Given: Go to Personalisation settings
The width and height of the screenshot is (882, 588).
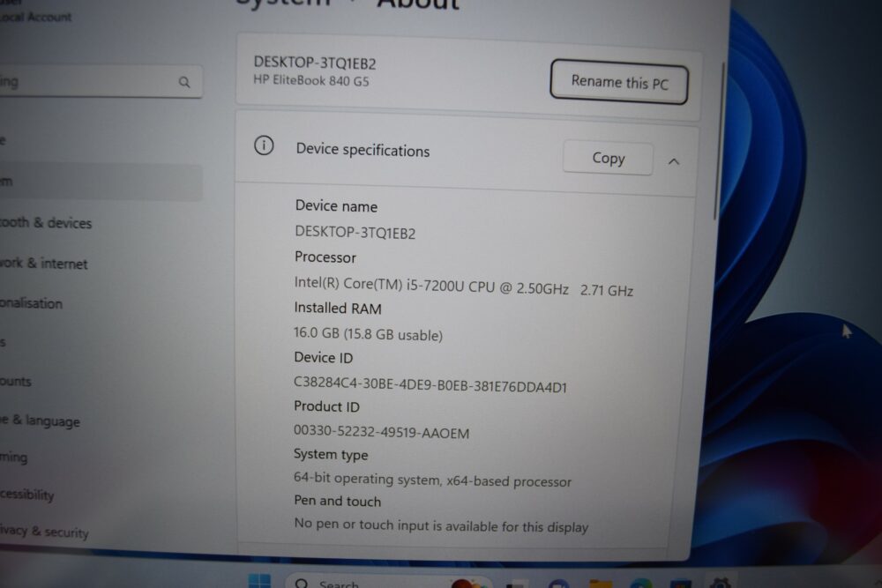Looking at the screenshot, I should 31,303.
